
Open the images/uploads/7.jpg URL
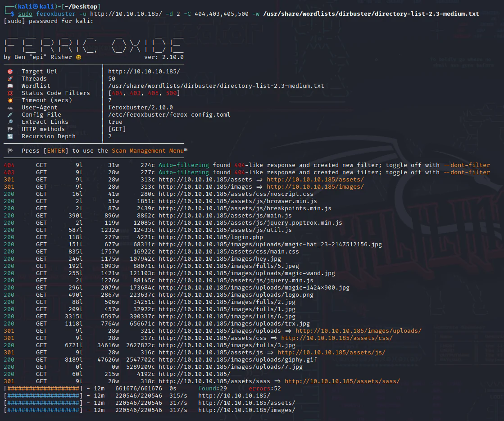point(231,367)
